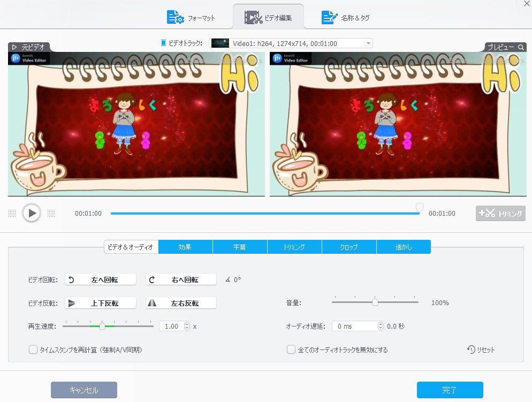Open the 名称＆タグ tab
The height and width of the screenshot is (402, 532).
pos(345,17)
